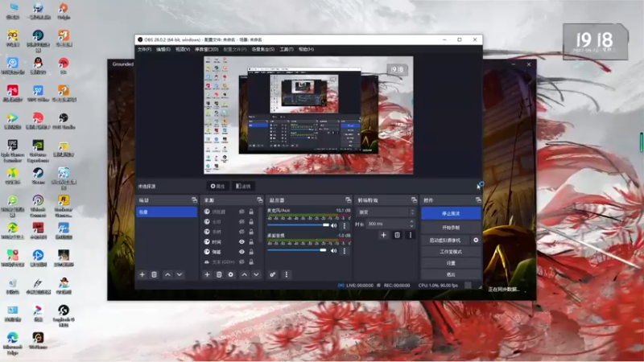Hide the 时间 source with its eye icon
This screenshot has height=362, width=644.
[242, 242]
